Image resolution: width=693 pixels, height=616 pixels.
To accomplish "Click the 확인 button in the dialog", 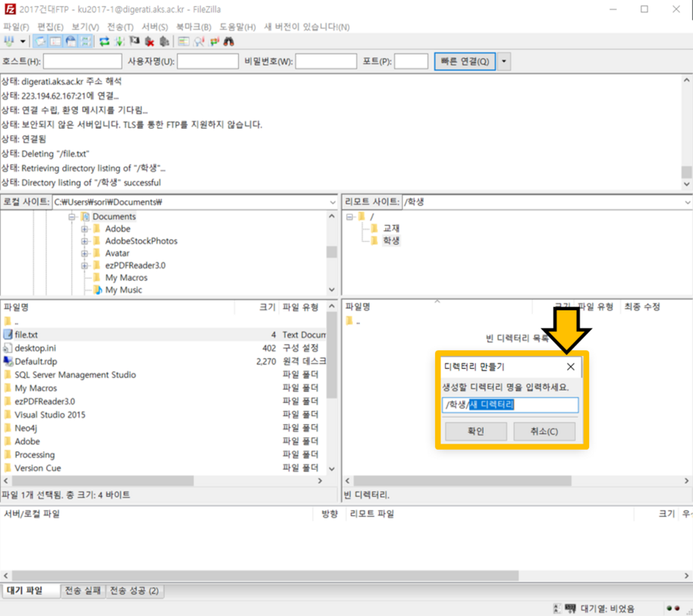I will [x=475, y=431].
